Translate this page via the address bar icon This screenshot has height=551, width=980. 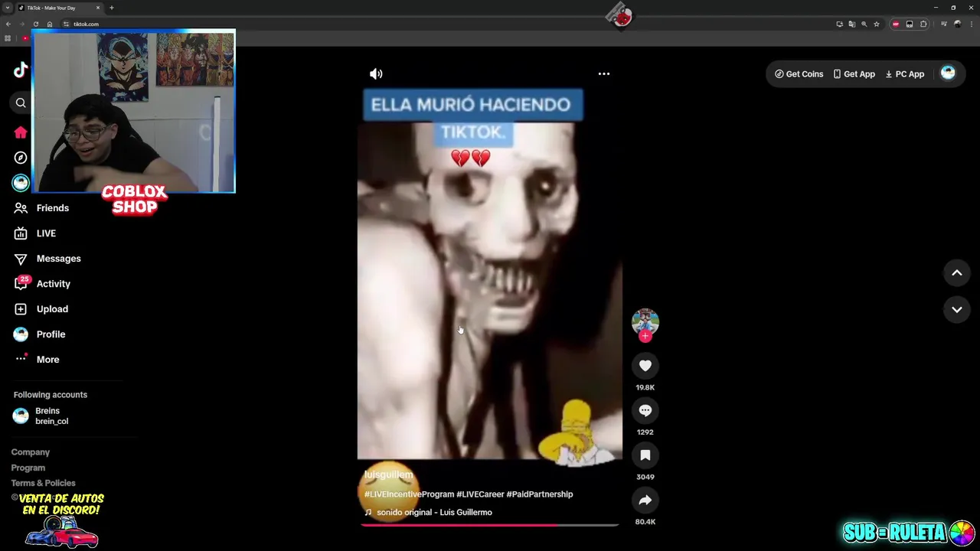[x=852, y=24]
